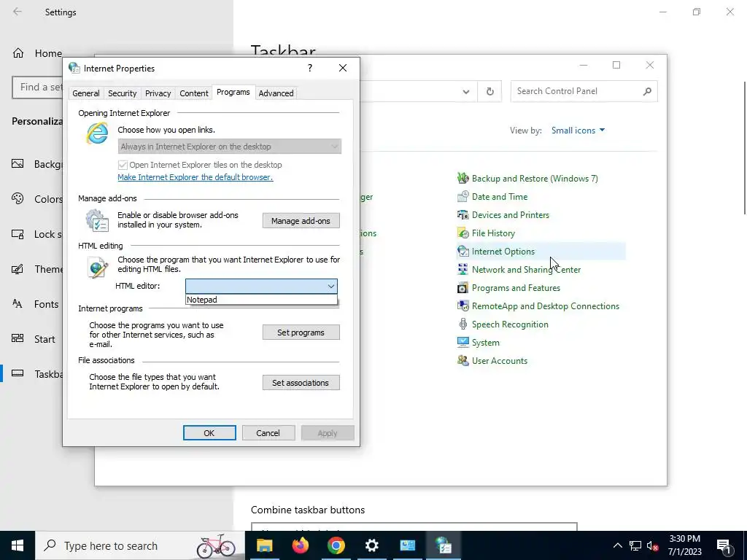Launch Google Chrome from the taskbar
Viewport: 747px width, 560px height.
336,545
